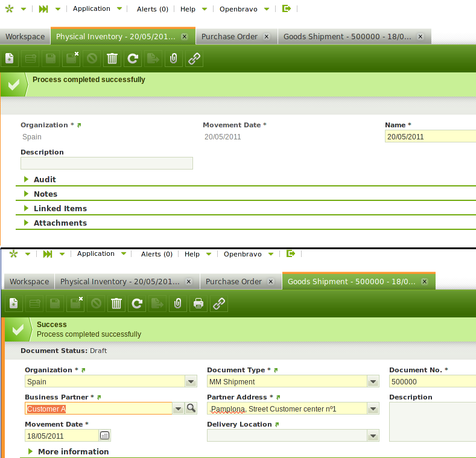Switch to the Purchase Order tab in upper window
476x458 pixels.
click(x=229, y=36)
